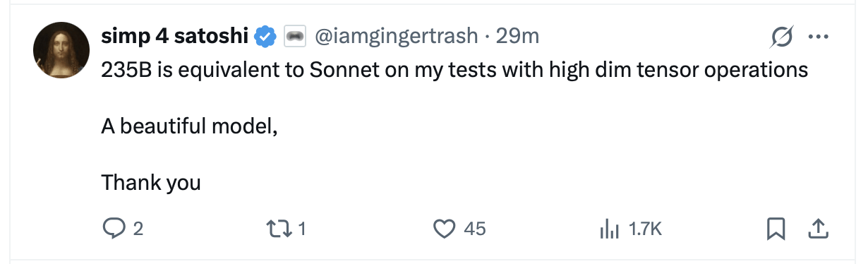Screen dimensions: 868x264
Task: Open the three-dot more options menu
Action: 819,37
